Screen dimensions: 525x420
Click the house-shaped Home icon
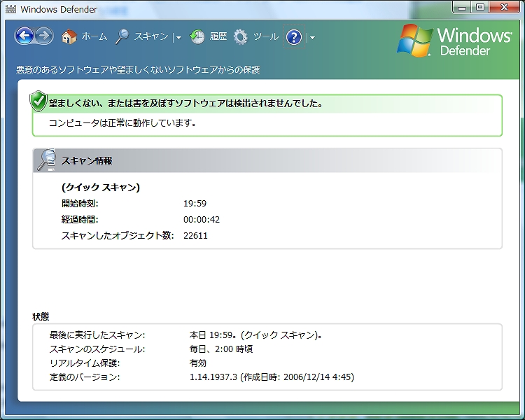[69, 36]
